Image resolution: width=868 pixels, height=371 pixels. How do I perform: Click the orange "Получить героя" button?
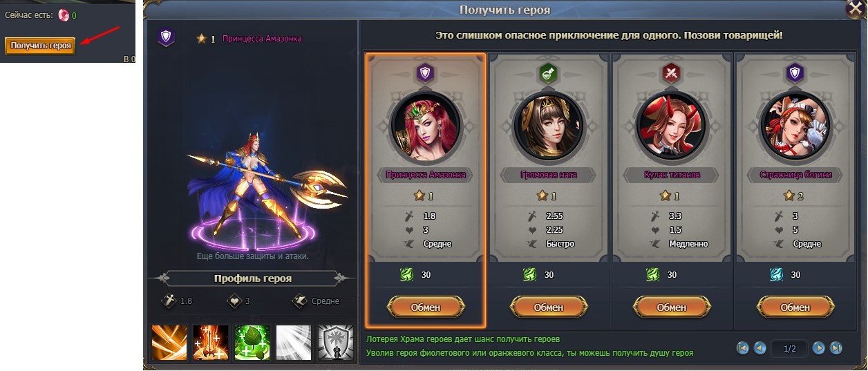(x=41, y=46)
